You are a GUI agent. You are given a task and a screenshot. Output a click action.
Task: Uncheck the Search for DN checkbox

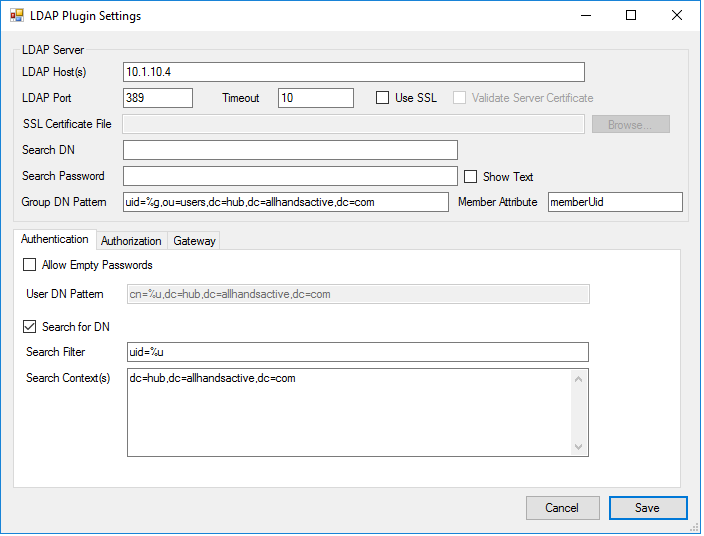click(x=29, y=327)
